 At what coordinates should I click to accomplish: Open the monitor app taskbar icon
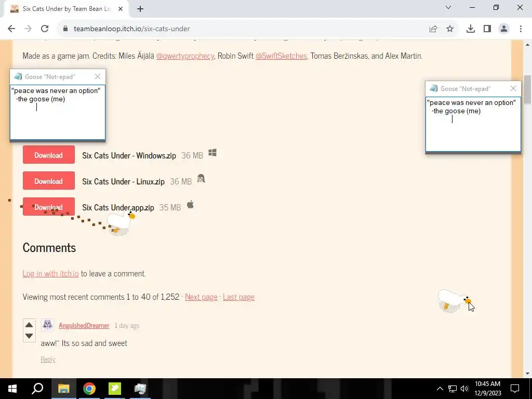pos(140,389)
